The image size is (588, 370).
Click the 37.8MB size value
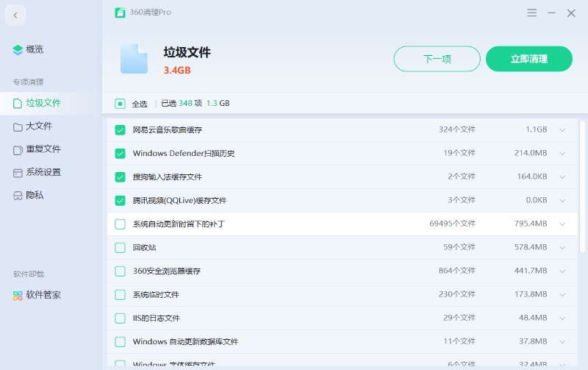(x=533, y=341)
